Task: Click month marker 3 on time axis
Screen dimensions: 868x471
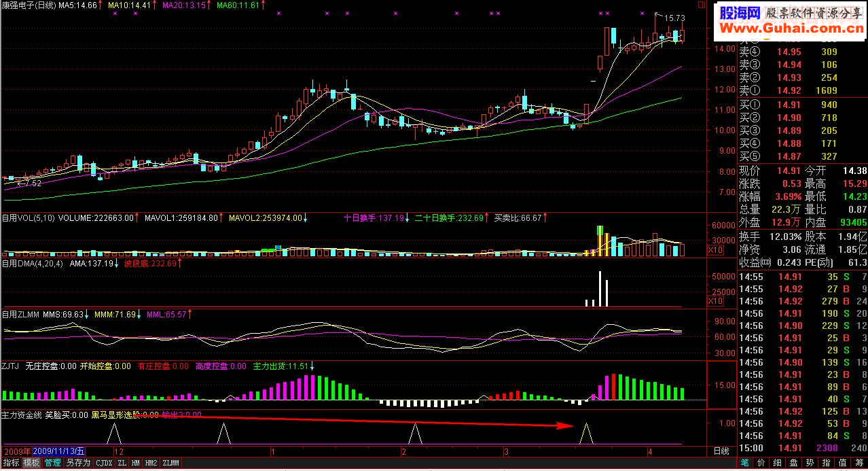Action: pos(505,451)
